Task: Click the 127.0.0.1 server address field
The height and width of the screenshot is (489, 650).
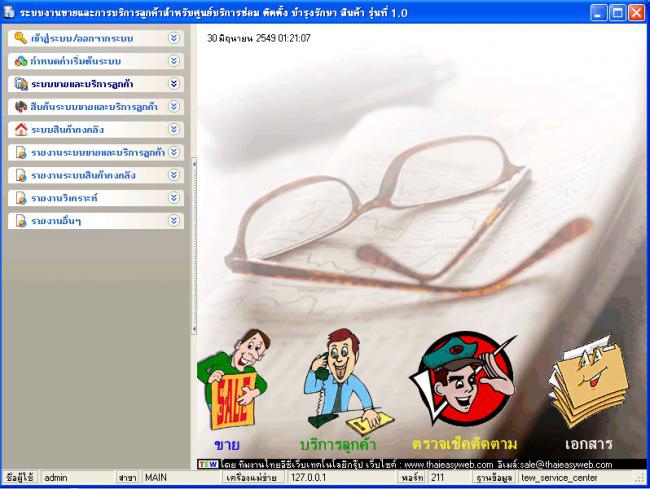Action: [341, 477]
